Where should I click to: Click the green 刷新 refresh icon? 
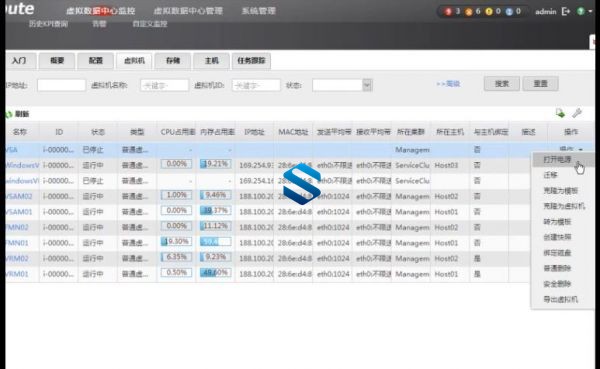(x=8, y=114)
